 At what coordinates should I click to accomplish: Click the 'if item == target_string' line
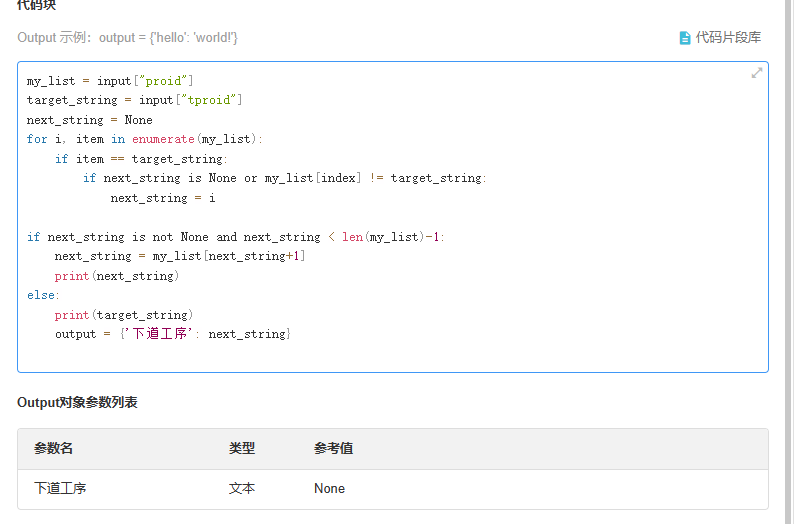(141, 159)
